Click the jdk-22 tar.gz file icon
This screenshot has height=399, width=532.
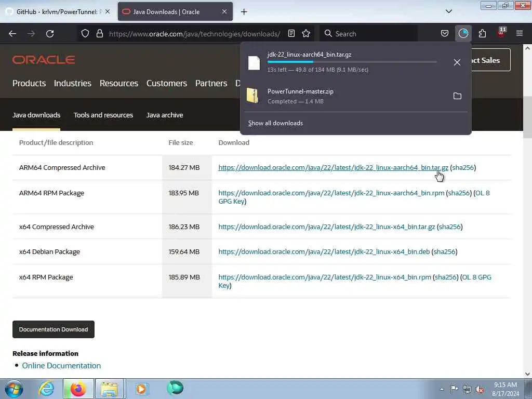254,63
